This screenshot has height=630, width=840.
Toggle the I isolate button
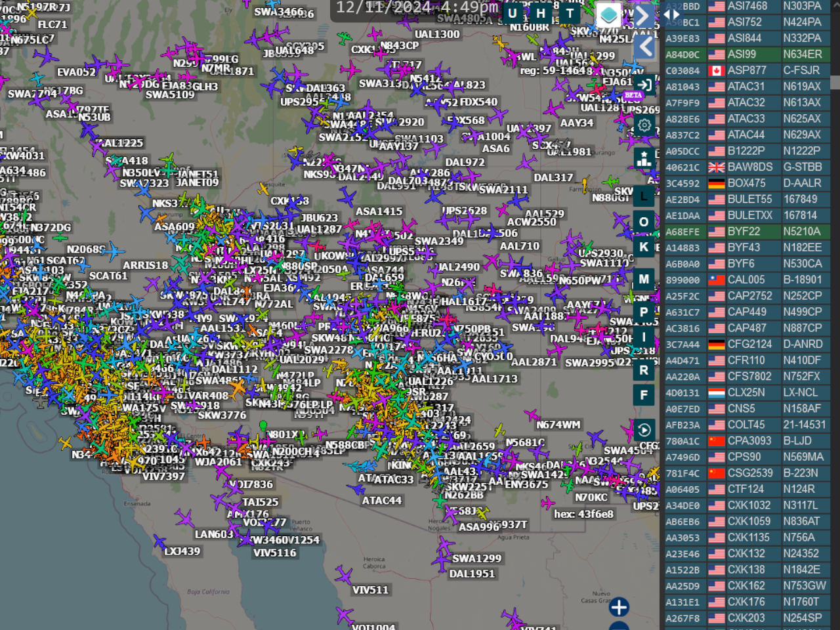tap(644, 337)
